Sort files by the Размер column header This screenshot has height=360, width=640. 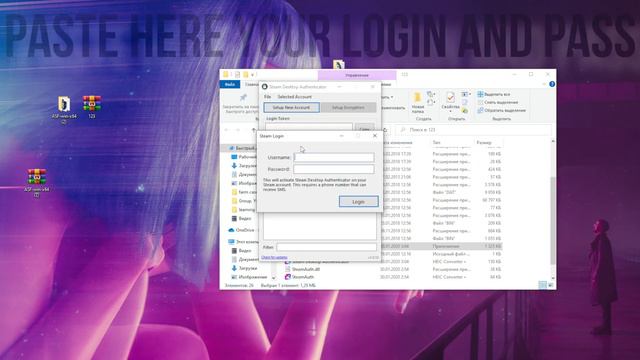[x=484, y=142]
